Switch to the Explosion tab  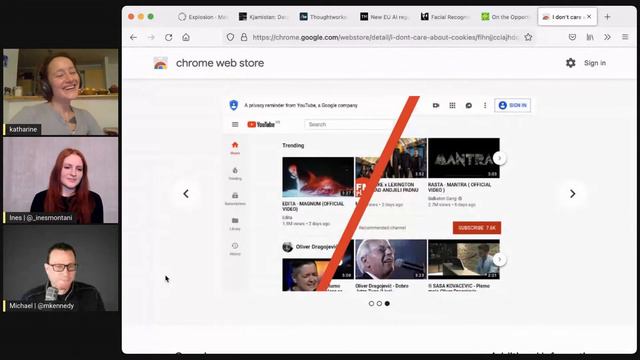(202, 17)
